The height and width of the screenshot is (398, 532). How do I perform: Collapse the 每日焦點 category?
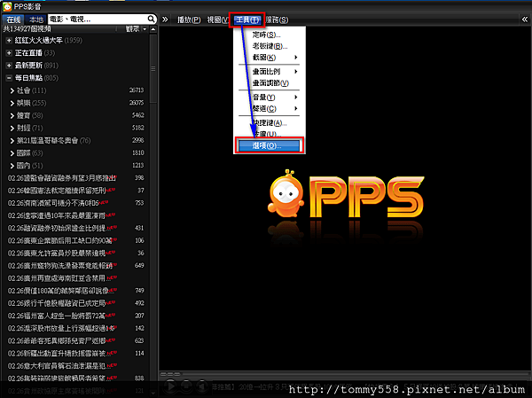pos(9,78)
